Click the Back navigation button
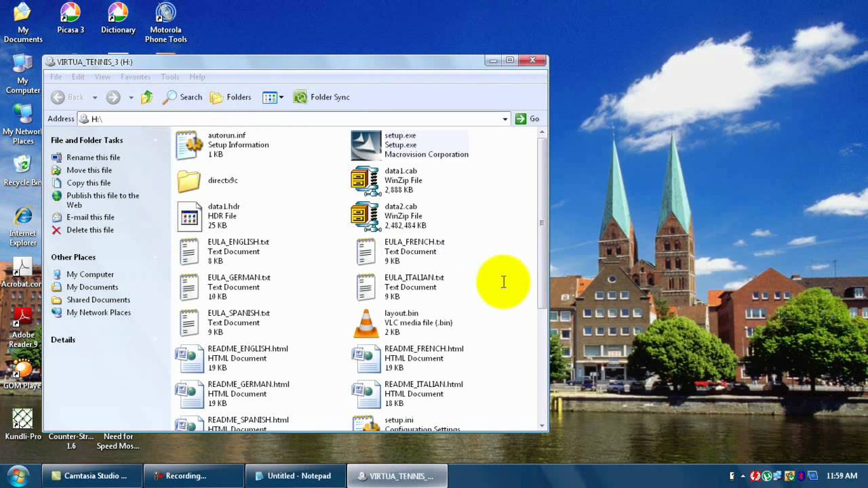868x488 pixels. [67, 97]
